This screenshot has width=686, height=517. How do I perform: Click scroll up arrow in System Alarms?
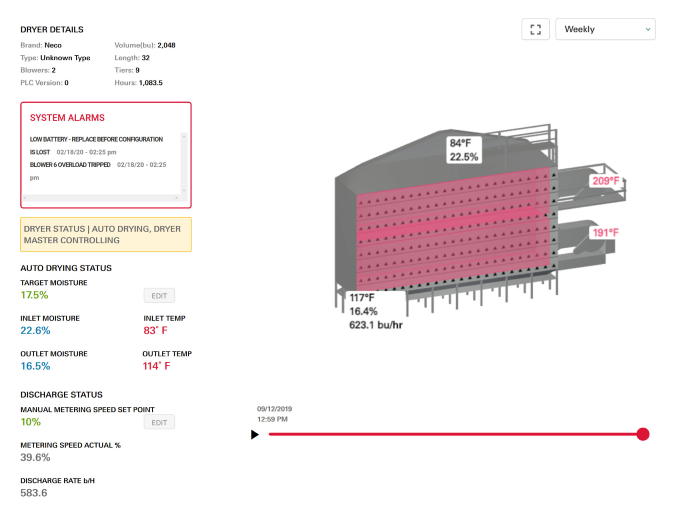point(184,136)
